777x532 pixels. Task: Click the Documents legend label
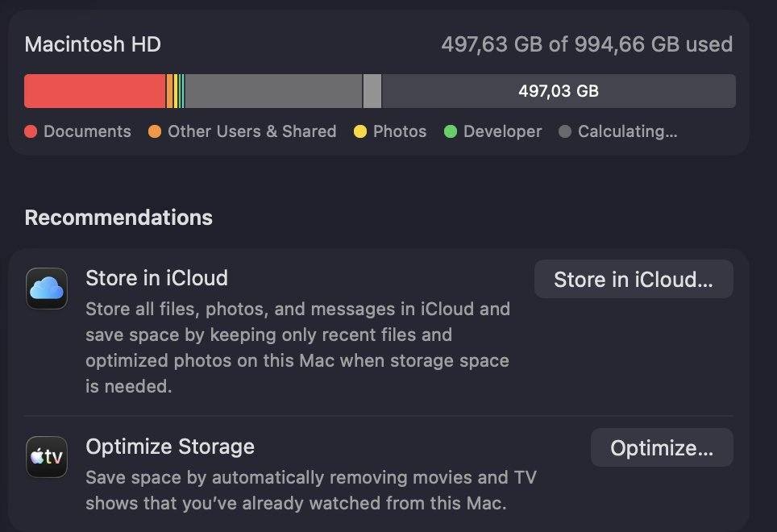(87, 131)
